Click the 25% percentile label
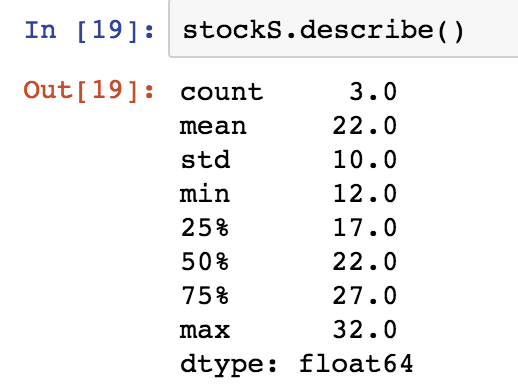The image size is (518, 390). [205, 227]
